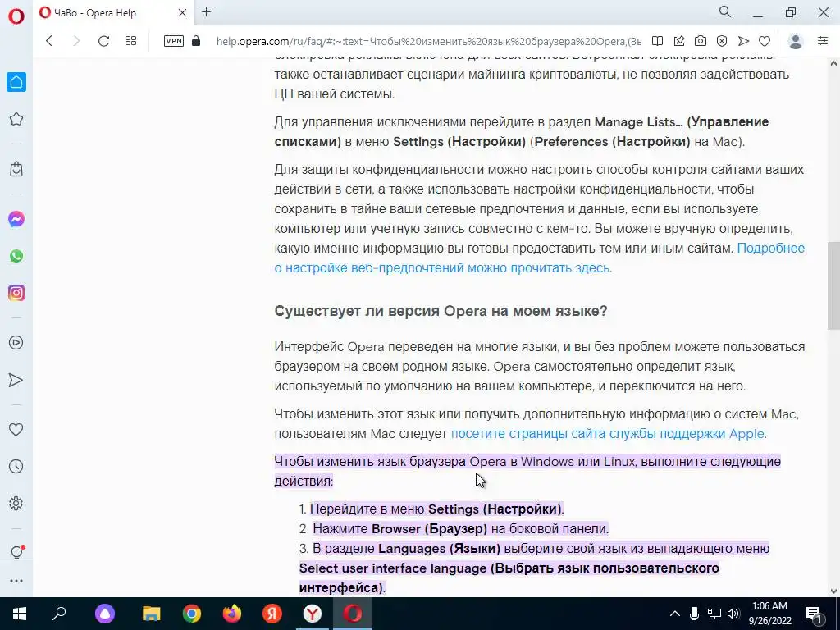Open the Easy Setup sliders menu
Image resolution: width=840 pixels, height=630 pixels.
pyautogui.click(x=823, y=41)
